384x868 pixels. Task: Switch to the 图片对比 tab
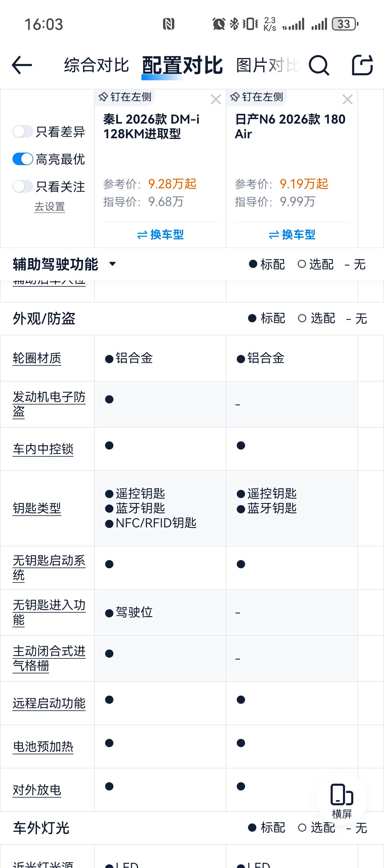coord(267,65)
